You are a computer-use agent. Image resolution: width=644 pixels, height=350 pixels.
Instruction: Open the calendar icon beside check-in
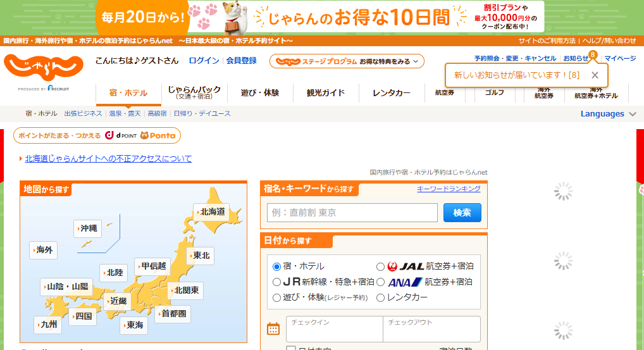pyautogui.click(x=273, y=328)
